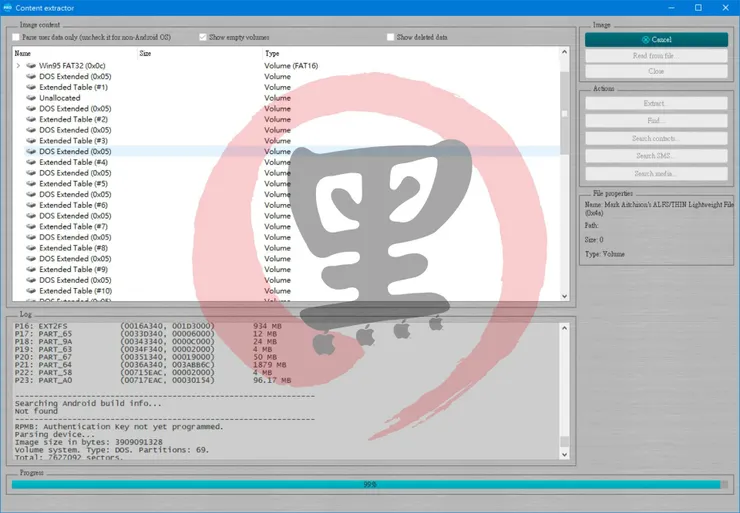Viewport: 740px width, 513px height.
Task: Click log line P23: PART_A0
Action: (153, 380)
